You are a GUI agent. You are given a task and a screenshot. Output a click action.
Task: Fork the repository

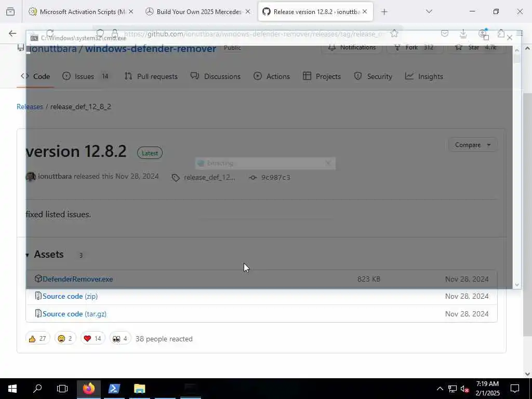click(415, 47)
